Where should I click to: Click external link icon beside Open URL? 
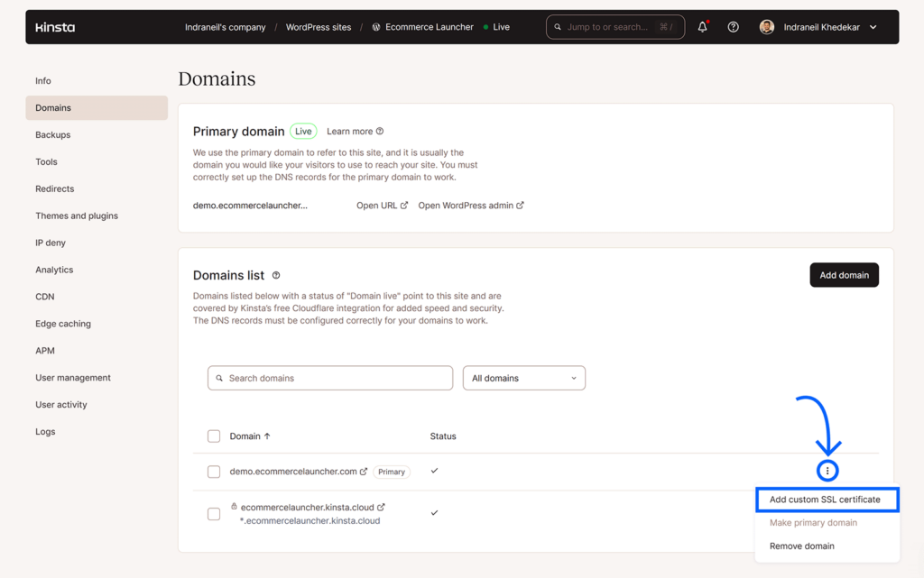404,206
